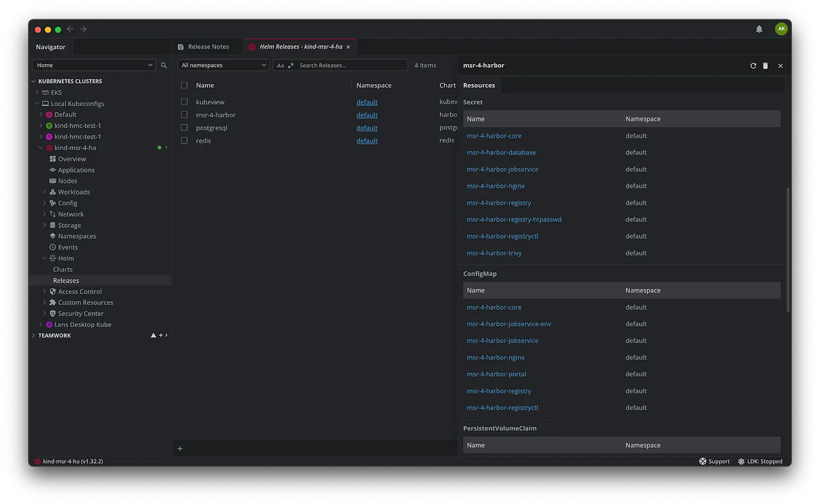Delete the msr-4-harbor release via trash icon
The image size is (820, 504).
pyautogui.click(x=765, y=66)
